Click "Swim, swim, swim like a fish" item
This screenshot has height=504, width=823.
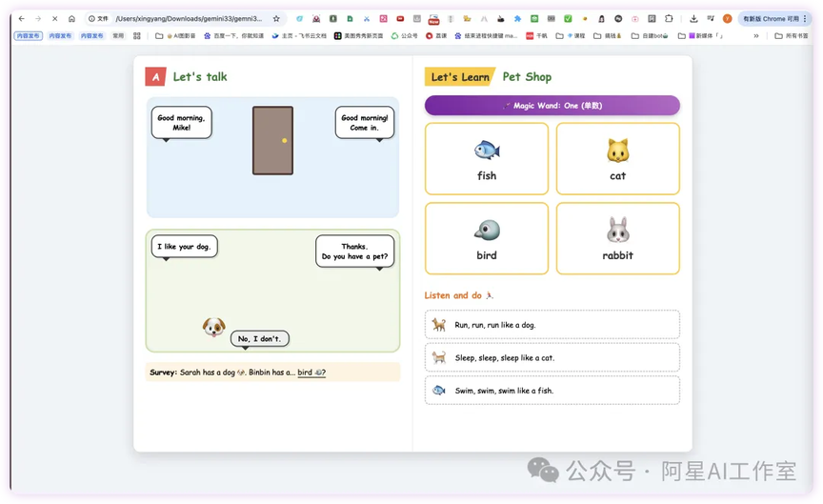point(552,391)
